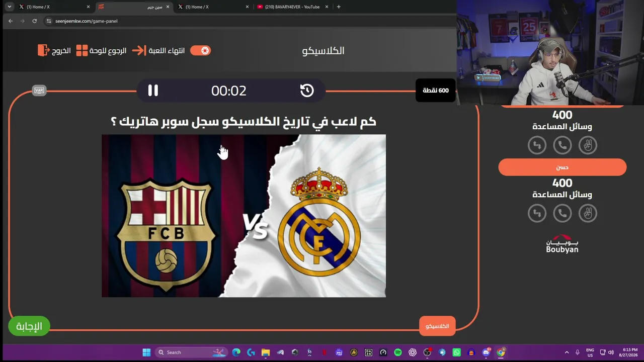Pause the question countdown timer
Screen dimensions: 644x362
pos(153,90)
